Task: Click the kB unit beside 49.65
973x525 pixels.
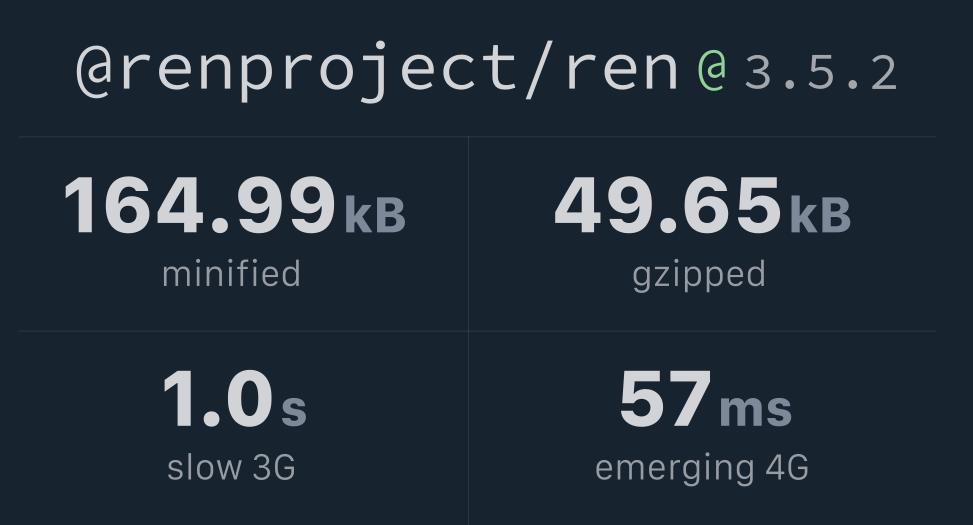Action: [x=820, y=214]
